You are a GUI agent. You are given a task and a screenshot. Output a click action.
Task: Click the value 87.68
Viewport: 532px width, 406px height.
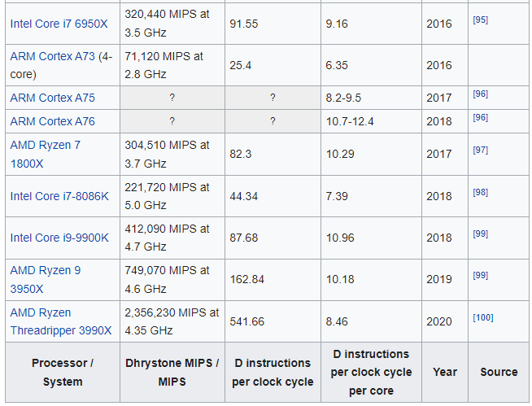coord(243,238)
